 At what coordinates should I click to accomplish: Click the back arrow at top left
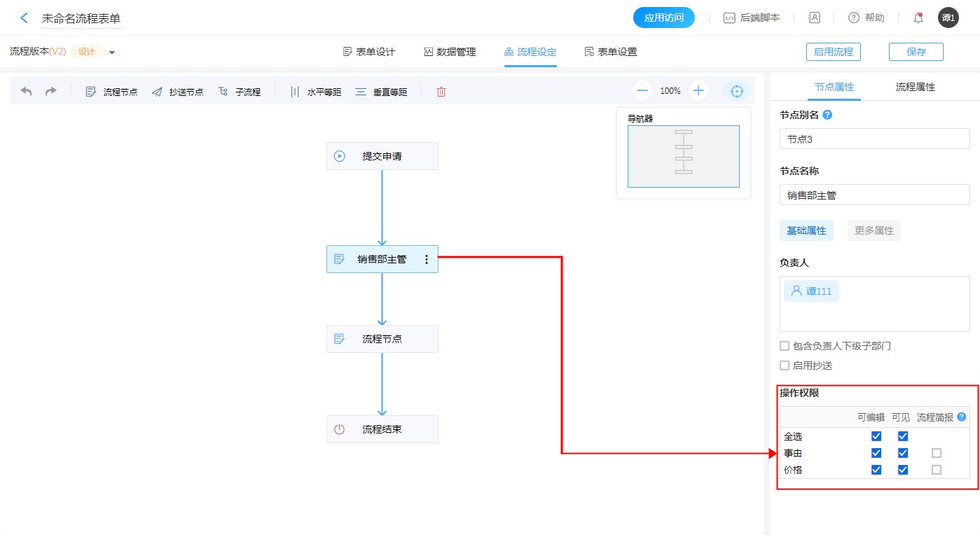pyautogui.click(x=25, y=18)
